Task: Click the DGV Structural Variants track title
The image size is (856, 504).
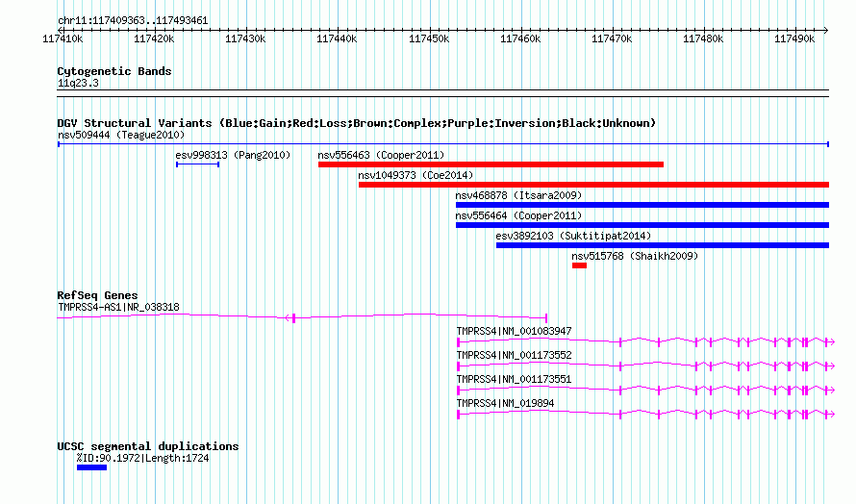Action: (x=356, y=123)
